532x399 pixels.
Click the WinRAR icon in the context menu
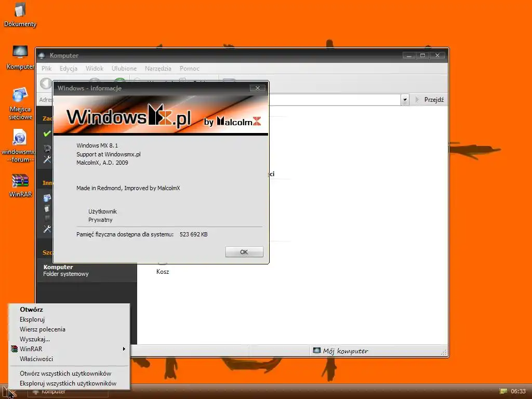pyautogui.click(x=14, y=349)
